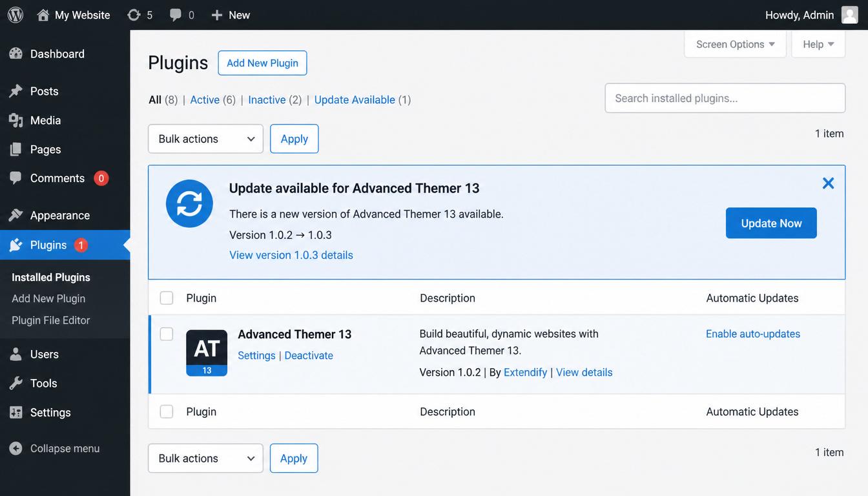This screenshot has height=496, width=868.
Task: Click the Plugins plug icon
Action: tap(16, 245)
